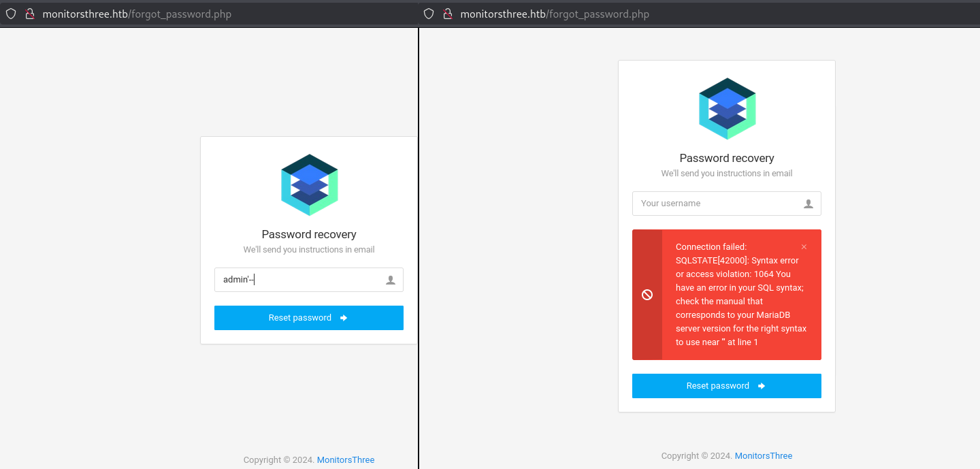
Task: Click the right MonitorsThree hexagon logo
Action: [728, 109]
